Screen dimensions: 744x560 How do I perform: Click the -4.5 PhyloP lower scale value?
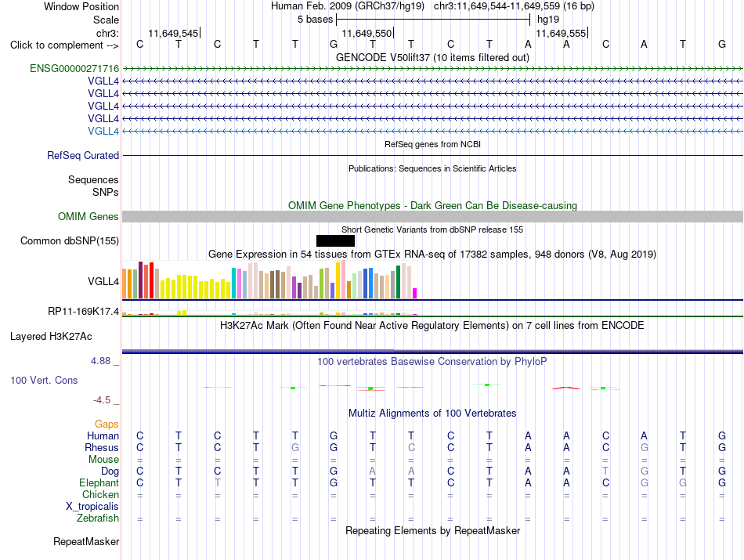(102, 400)
